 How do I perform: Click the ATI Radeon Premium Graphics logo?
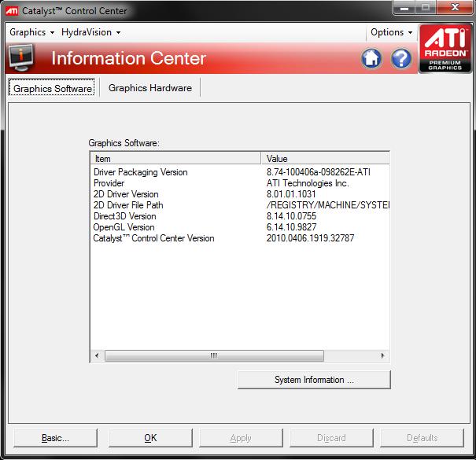coord(445,49)
